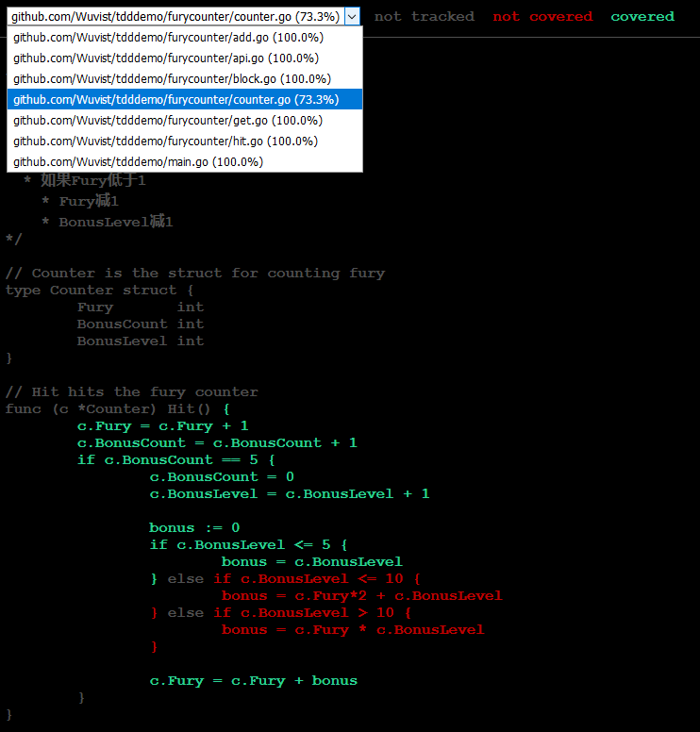Click the line 'c.BonusLevel = c.BonusLevel + 1'

point(290,494)
